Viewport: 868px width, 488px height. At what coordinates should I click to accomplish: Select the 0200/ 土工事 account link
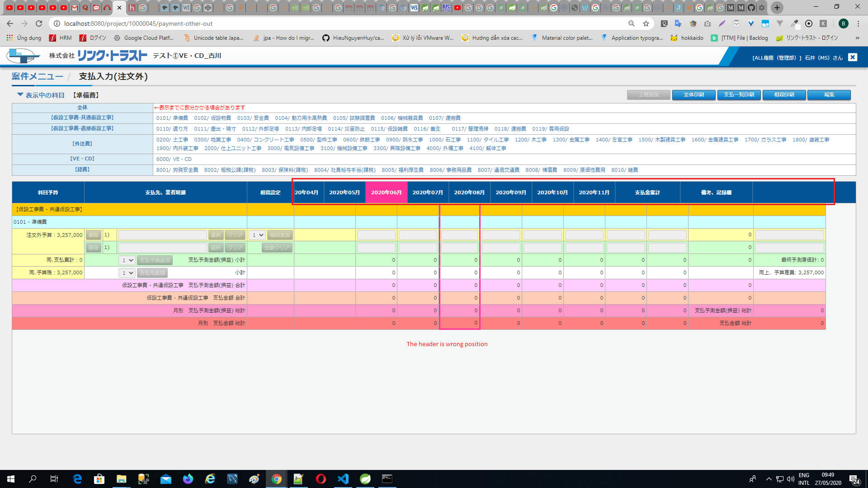click(x=172, y=140)
